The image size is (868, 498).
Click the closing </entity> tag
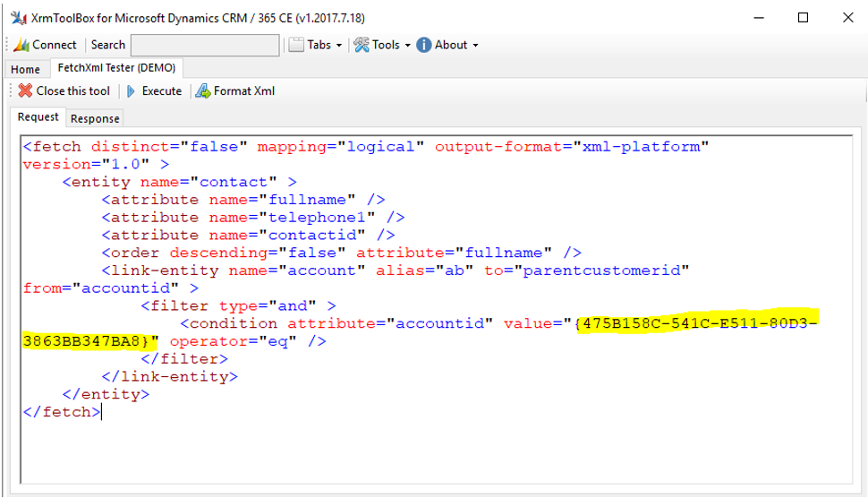(x=106, y=394)
